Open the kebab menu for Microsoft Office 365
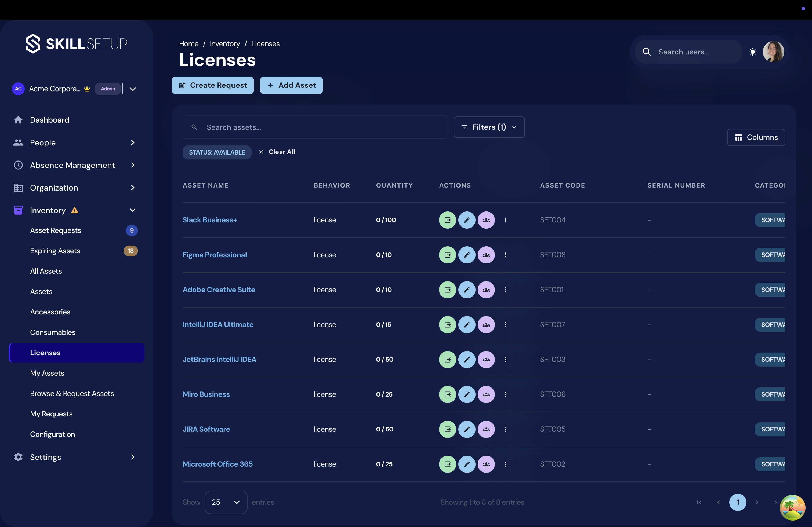This screenshot has height=527, width=812. pos(506,464)
